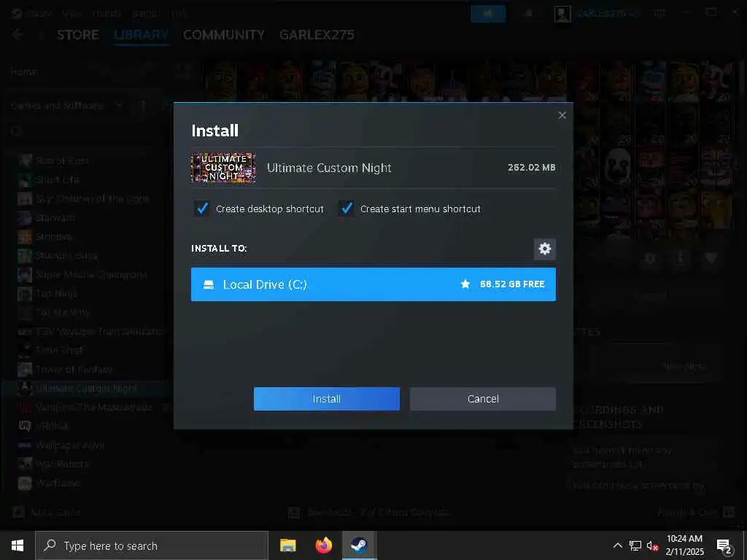The image size is (747, 560).
Task: Open the Friends menu
Action: [x=107, y=13]
